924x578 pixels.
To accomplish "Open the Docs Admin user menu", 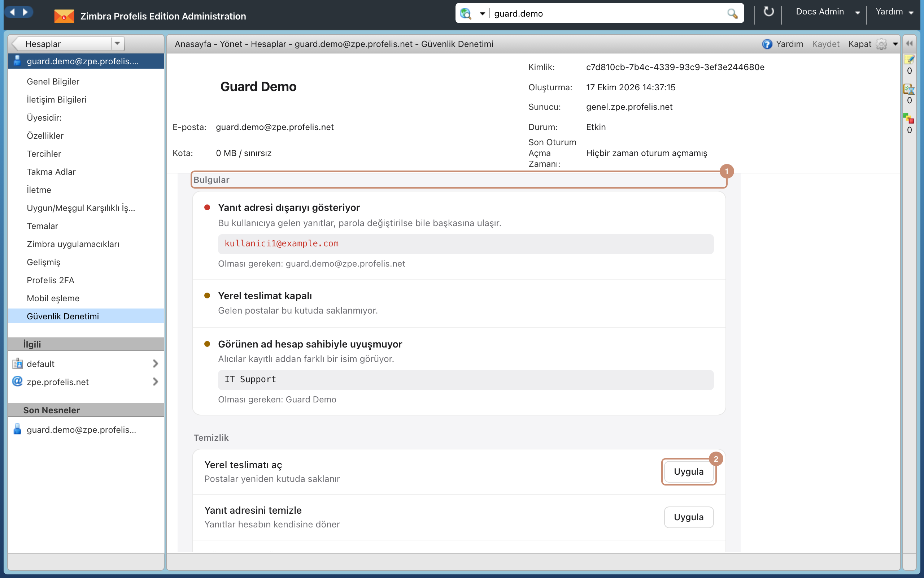I will (828, 12).
